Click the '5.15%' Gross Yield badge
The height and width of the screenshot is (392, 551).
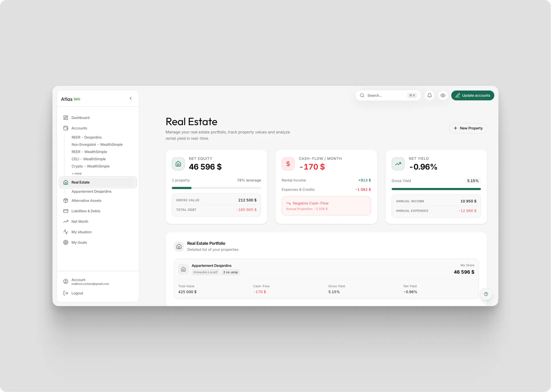tap(473, 181)
